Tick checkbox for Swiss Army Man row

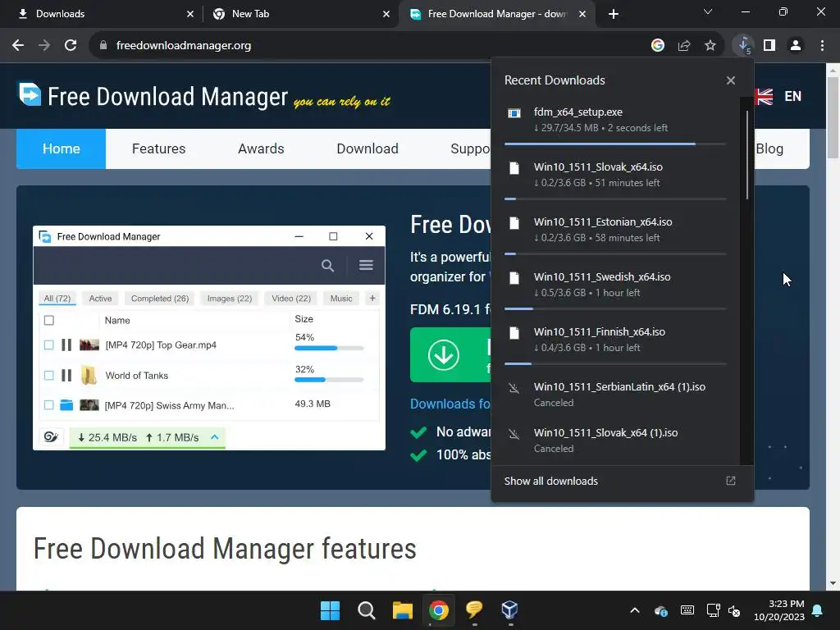(x=48, y=405)
